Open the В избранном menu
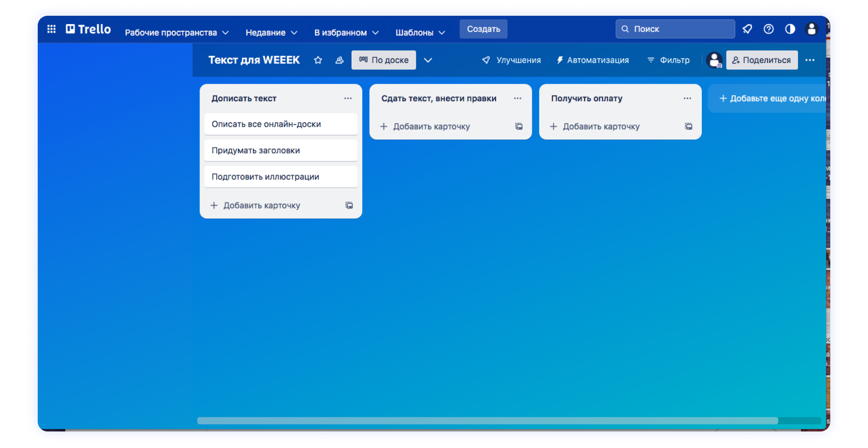868x448 pixels. 347,32
